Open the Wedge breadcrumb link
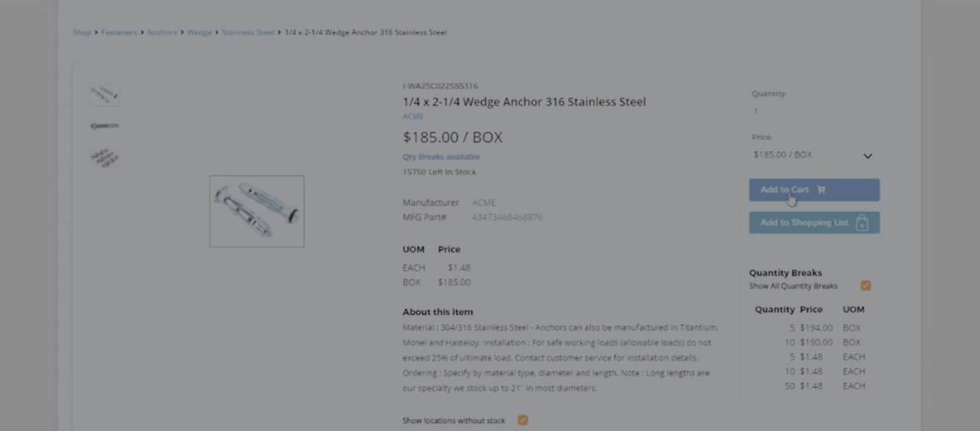Screen dimensions: 980x431 pos(199,33)
